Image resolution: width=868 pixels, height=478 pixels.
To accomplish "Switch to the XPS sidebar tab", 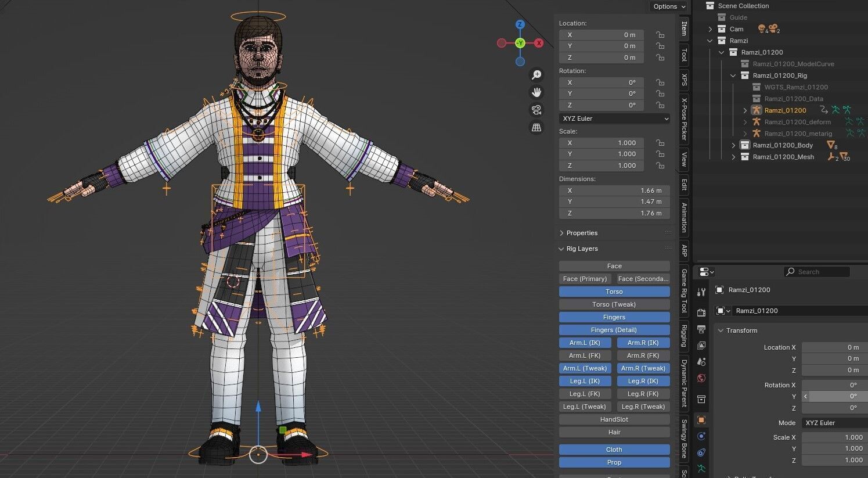I will 684,80.
